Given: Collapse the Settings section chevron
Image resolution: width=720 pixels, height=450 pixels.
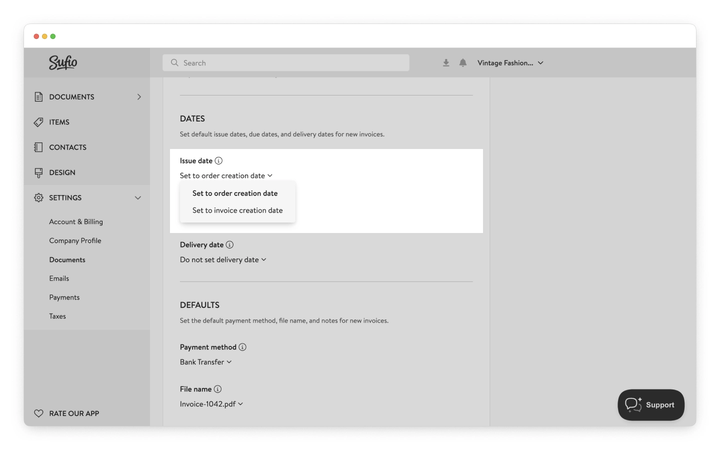Looking at the screenshot, I should [138, 198].
